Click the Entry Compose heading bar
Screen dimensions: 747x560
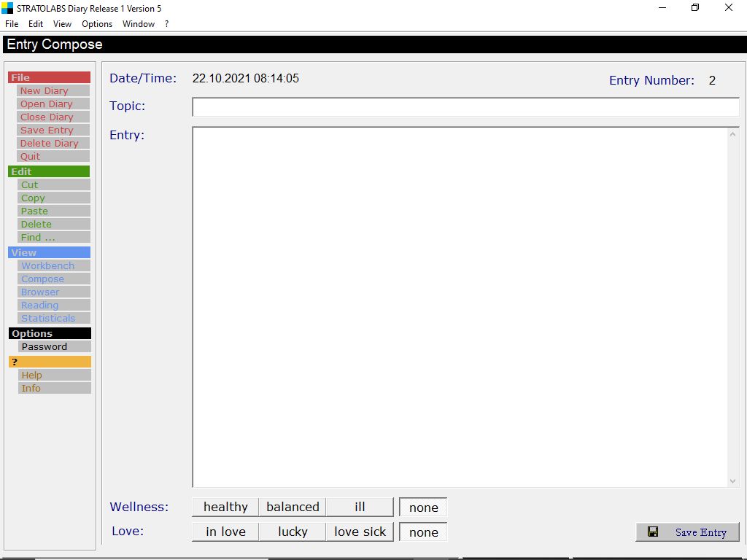tap(374, 44)
